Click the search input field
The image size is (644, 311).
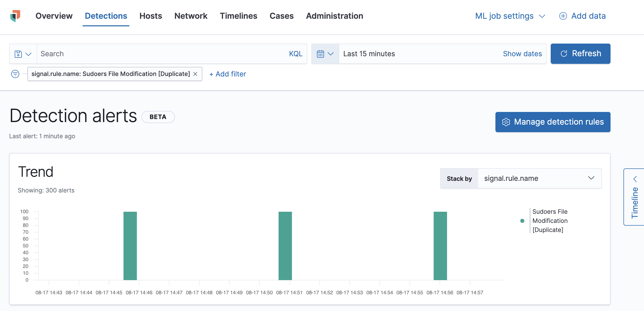coord(160,53)
